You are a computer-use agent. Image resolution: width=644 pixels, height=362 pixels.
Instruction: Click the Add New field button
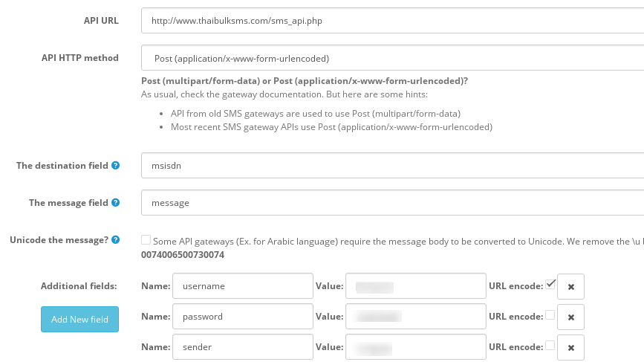tap(79, 319)
